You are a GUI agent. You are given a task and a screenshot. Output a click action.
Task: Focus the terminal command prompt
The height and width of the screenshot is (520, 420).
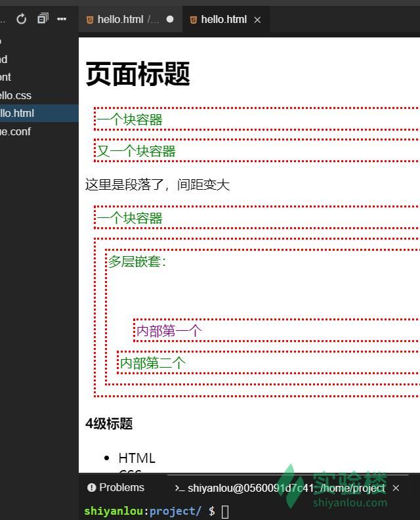(225, 511)
